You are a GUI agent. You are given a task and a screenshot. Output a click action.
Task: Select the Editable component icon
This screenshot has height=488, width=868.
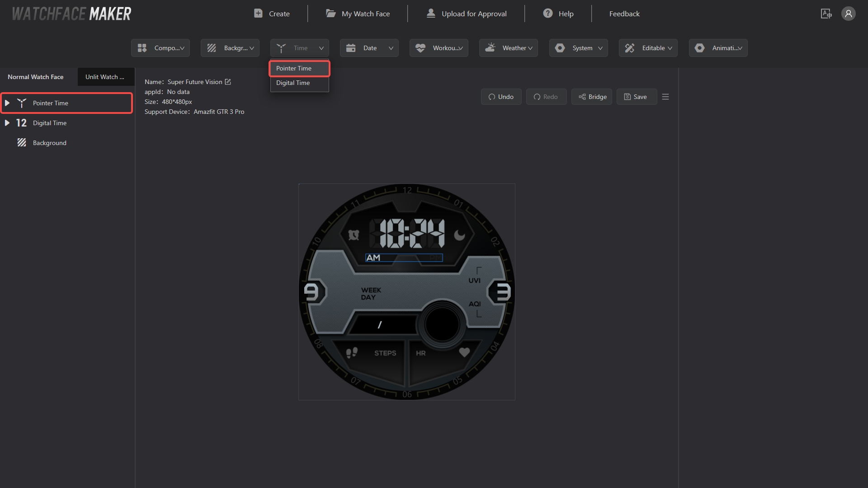[630, 47]
